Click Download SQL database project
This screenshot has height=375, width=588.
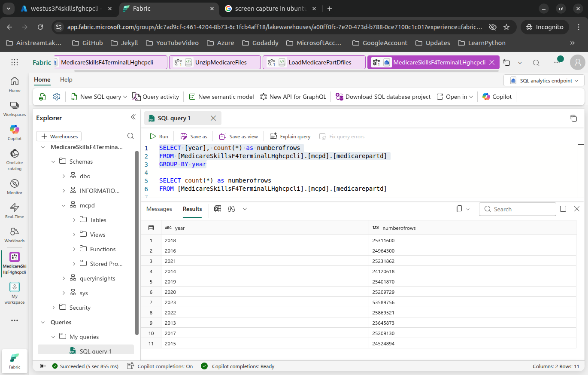(383, 97)
